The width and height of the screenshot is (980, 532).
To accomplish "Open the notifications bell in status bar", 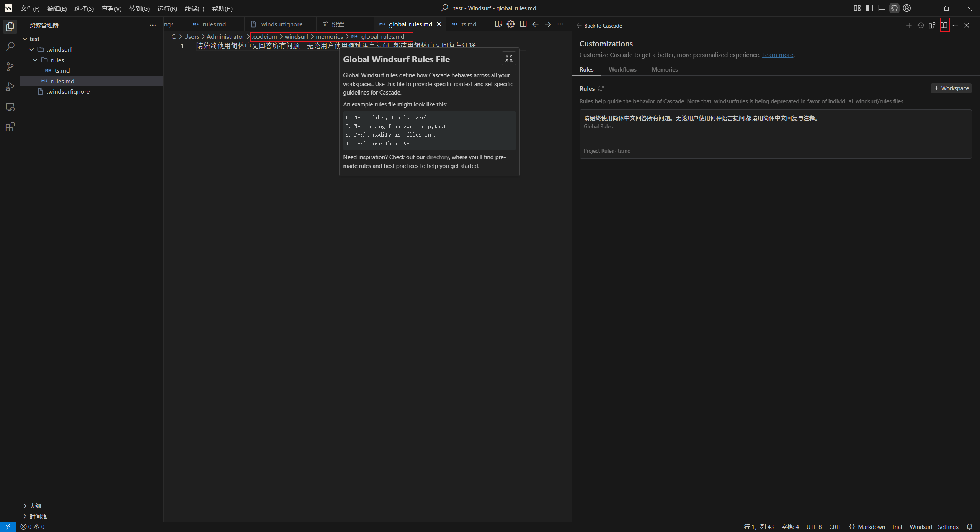I will pos(970,527).
